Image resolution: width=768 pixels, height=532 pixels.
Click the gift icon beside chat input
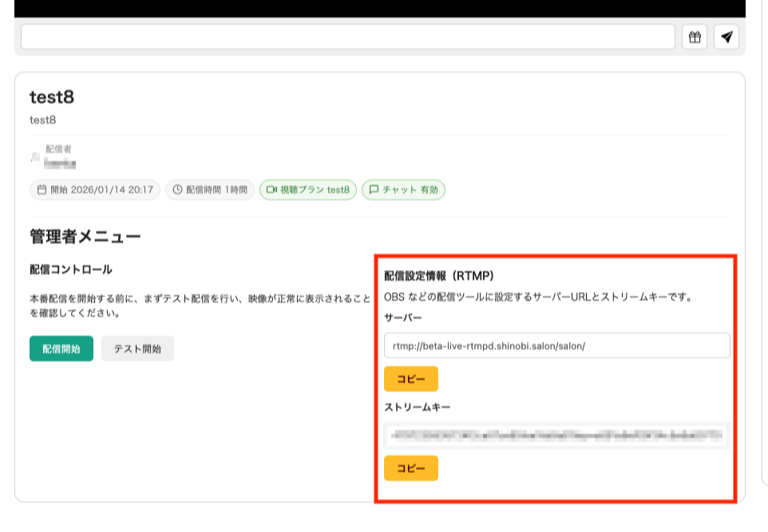tap(695, 37)
